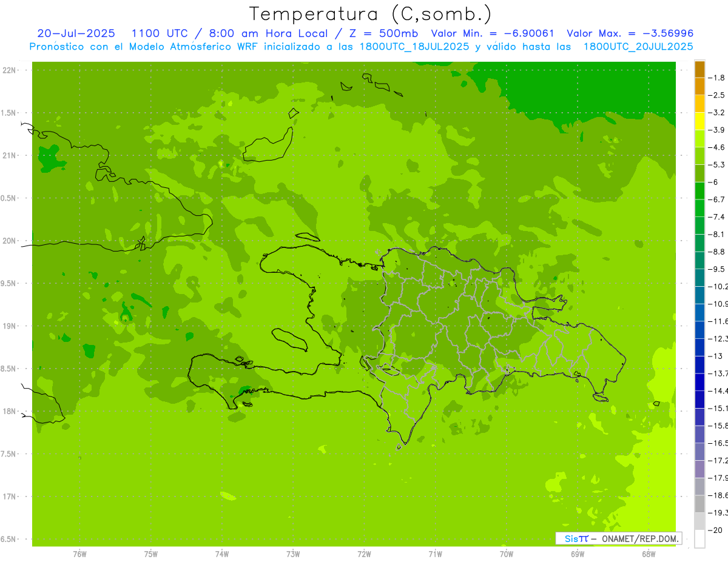
Task: Pick the gray swatch between -18.6 and -19.3
Action: 699,504
